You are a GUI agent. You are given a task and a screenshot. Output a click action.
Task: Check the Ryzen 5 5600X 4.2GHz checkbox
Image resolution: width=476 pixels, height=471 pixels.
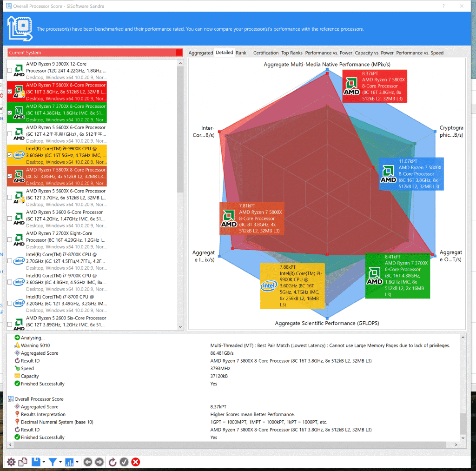10,134
